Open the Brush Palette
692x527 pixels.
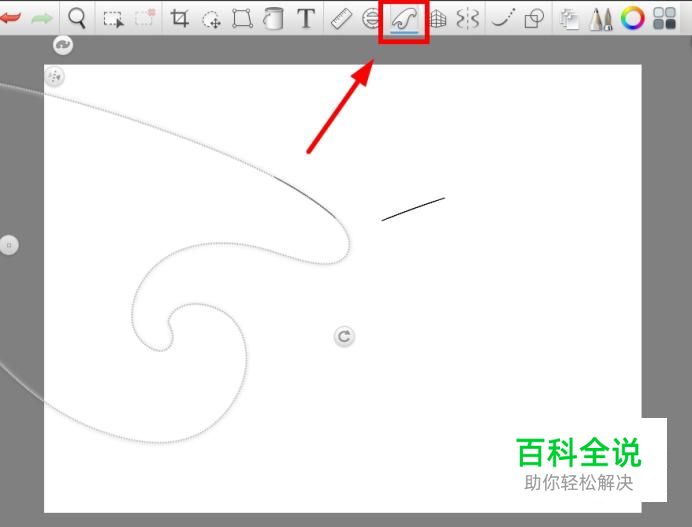pyautogui.click(x=601, y=19)
